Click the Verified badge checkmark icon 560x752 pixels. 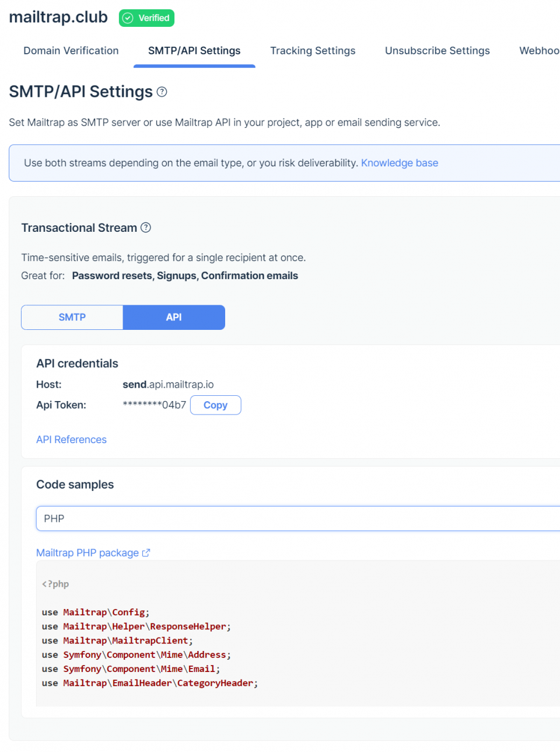[x=127, y=18]
